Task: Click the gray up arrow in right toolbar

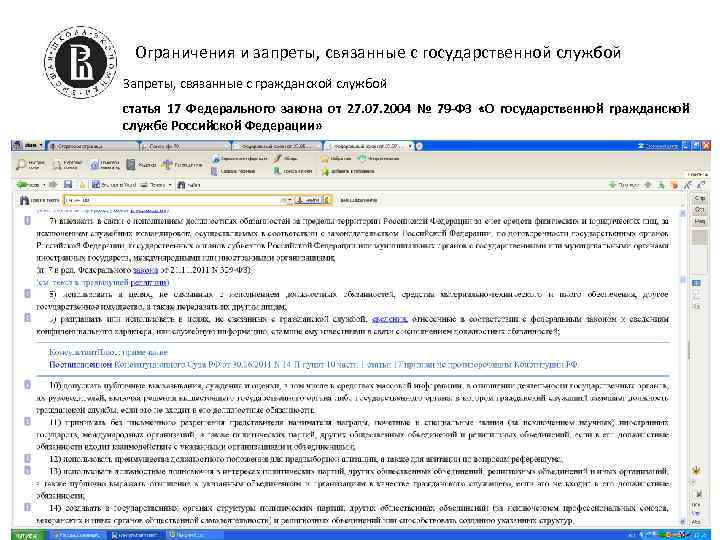Action: [x=648, y=185]
